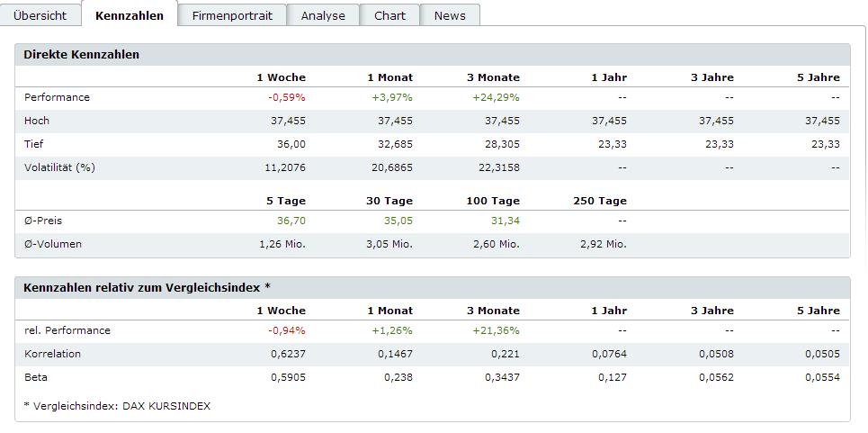Select the Ø-Volumen row label

[x=53, y=244]
